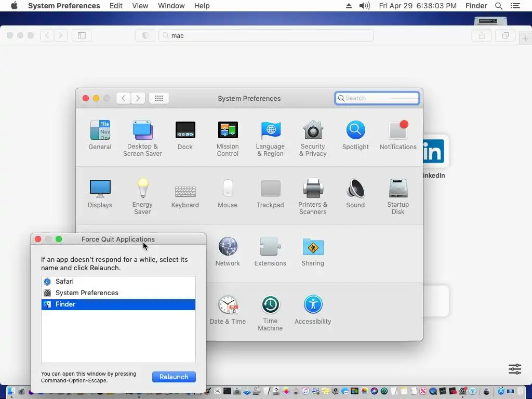Screen dimensions: 532x399
Task: Open the Edit menu
Action: [x=116, y=6]
